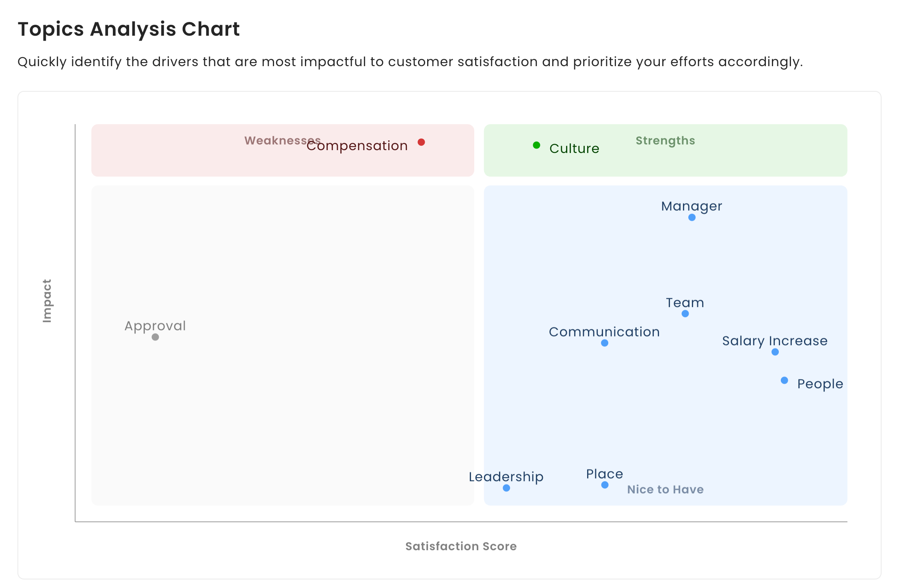Select the People topic's blue dot
Screen dimensions: 912x588
click(784, 380)
